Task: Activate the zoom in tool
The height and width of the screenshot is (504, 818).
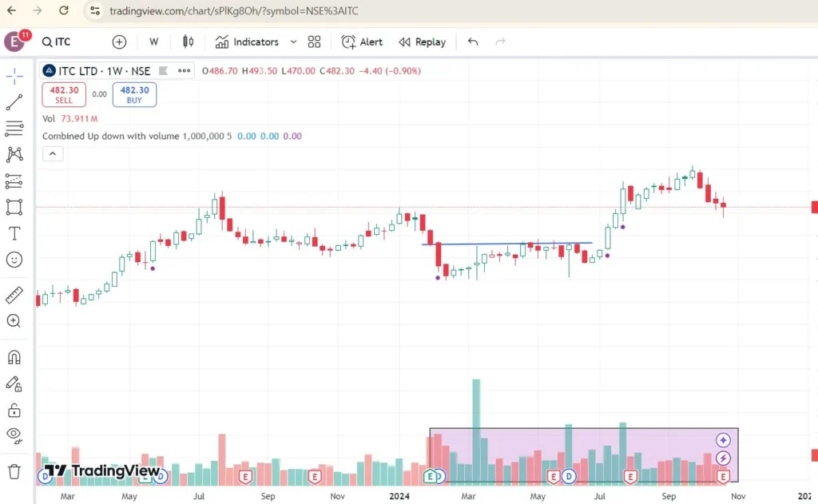Action: click(14, 321)
